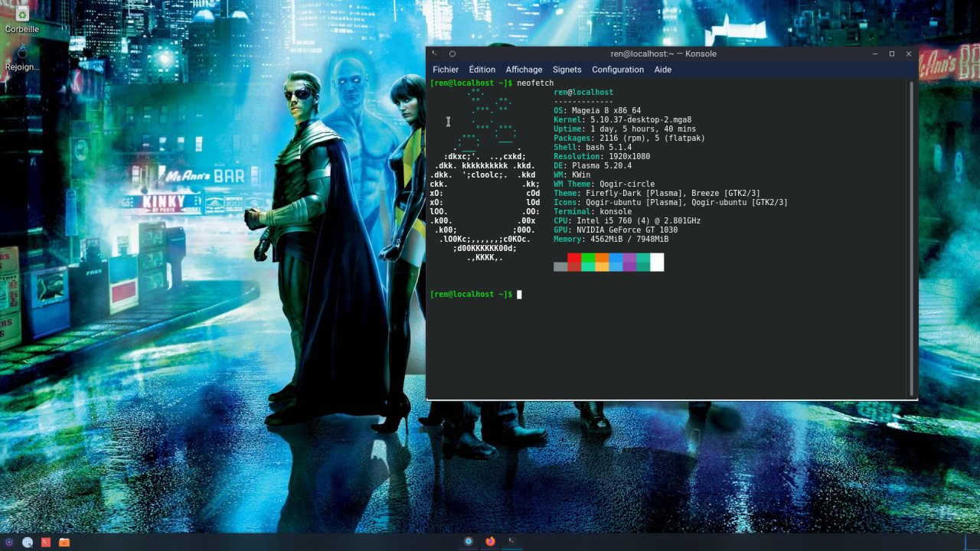Open the Aide menu

[663, 70]
